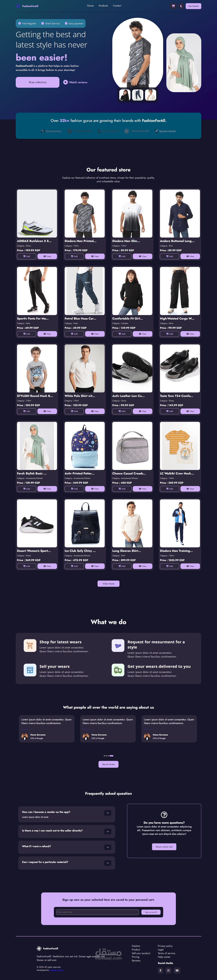217x980 pixels.
Task: Open the Facebook social media icon
Action: (x=160, y=970)
